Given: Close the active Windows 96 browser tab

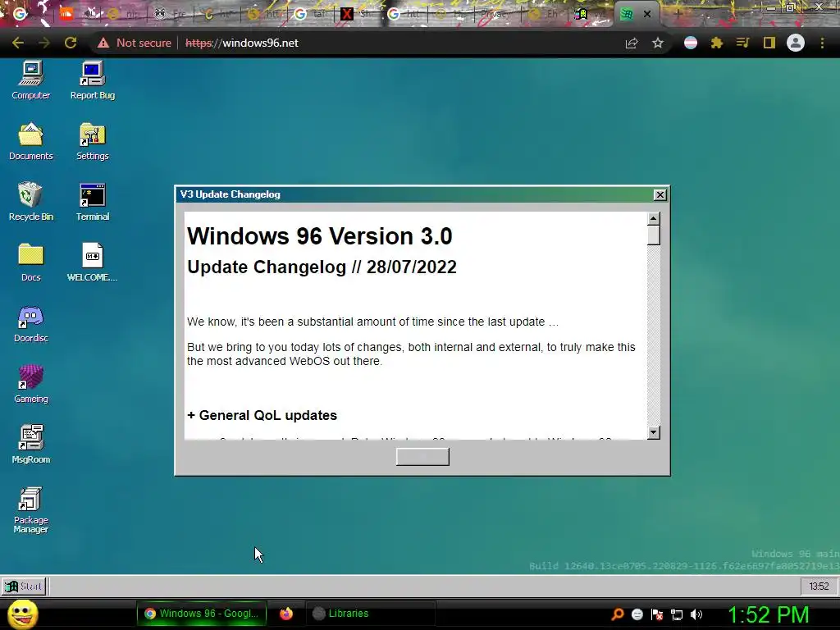Looking at the screenshot, I should pos(647,14).
